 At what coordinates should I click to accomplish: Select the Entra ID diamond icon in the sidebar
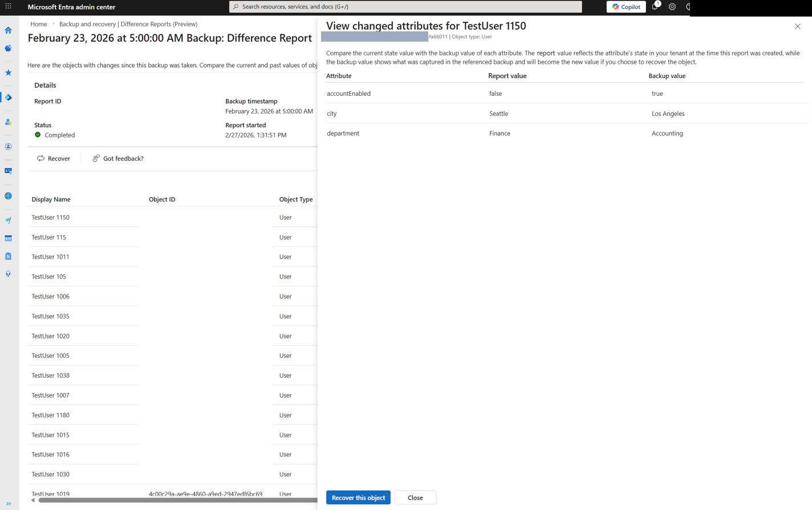(8, 97)
